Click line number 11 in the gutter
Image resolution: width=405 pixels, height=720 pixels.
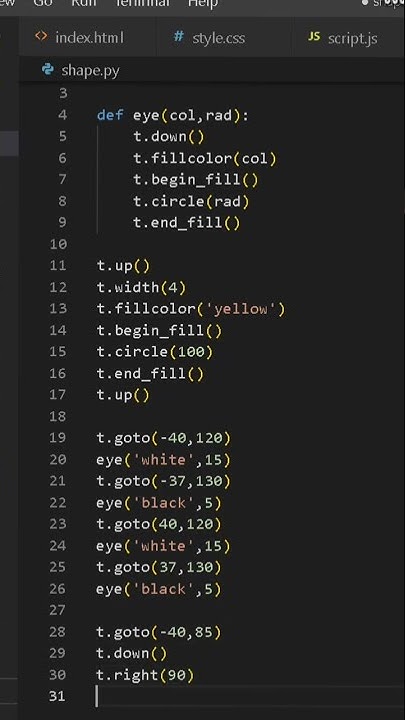(58, 266)
